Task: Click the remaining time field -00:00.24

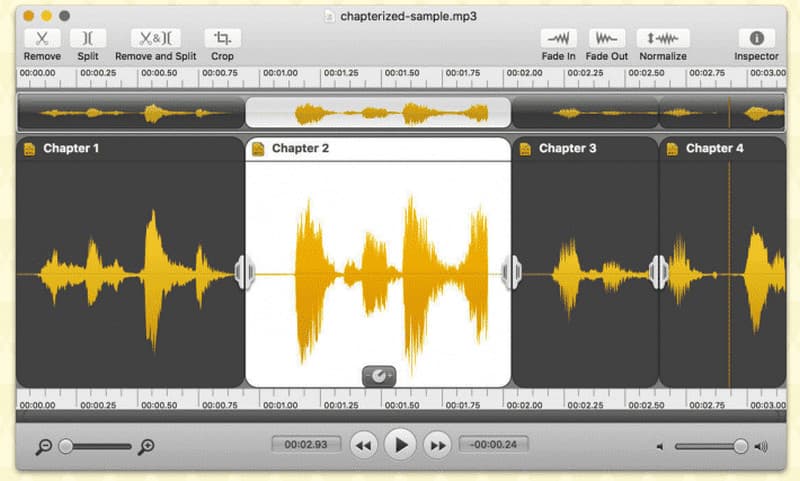Action: (493, 444)
